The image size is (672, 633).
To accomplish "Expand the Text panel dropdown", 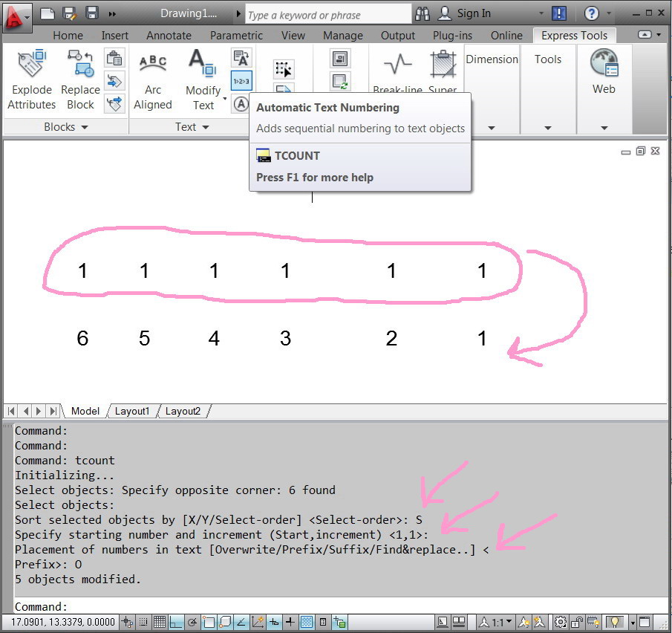I will point(192,126).
